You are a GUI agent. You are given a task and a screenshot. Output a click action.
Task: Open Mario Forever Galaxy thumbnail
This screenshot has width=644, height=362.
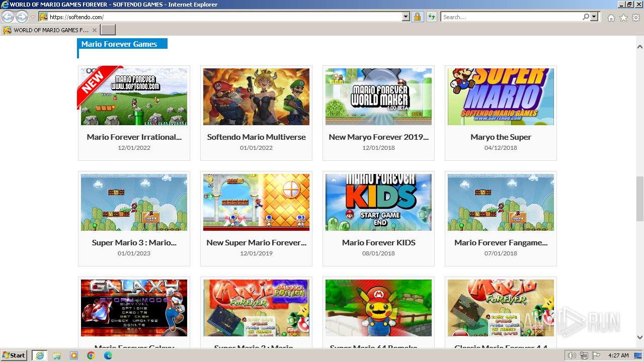coord(134,308)
